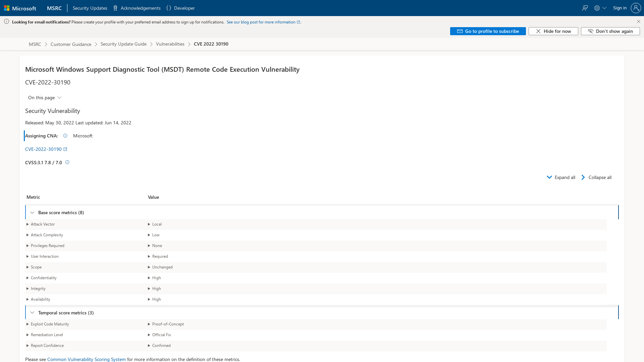Expand the Required value description
Viewport: 644px width, 362px height.
(158, 256)
